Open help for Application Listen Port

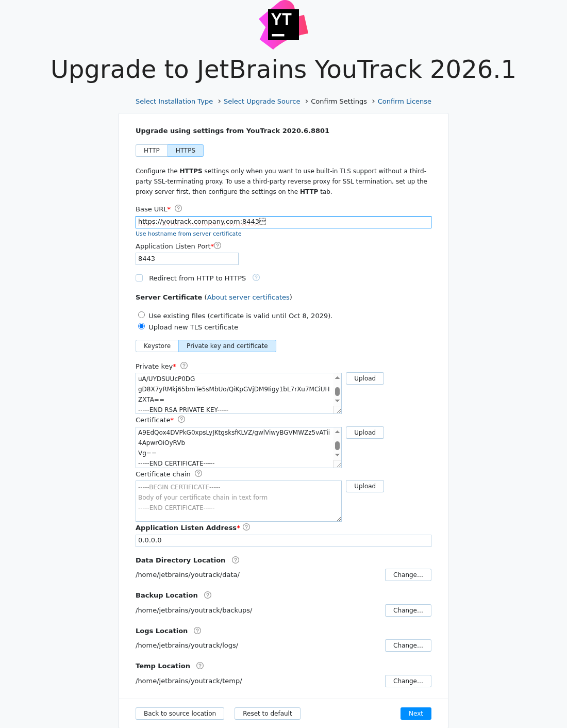(218, 245)
